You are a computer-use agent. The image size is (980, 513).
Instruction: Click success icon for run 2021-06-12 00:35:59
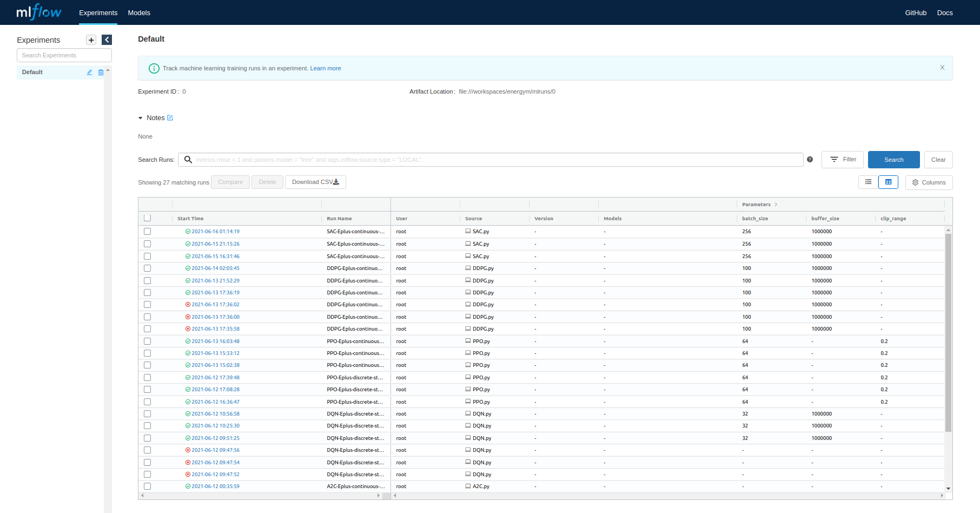click(188, 486)
